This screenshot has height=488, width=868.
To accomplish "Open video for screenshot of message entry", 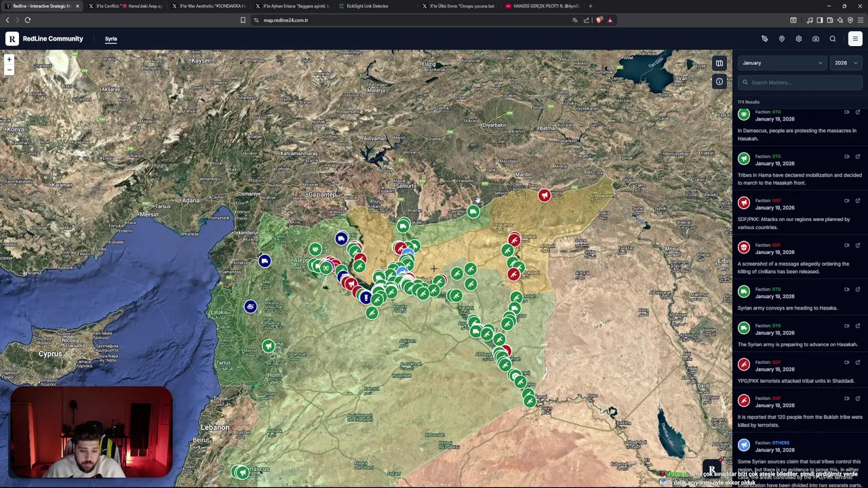I will point(847,245).
